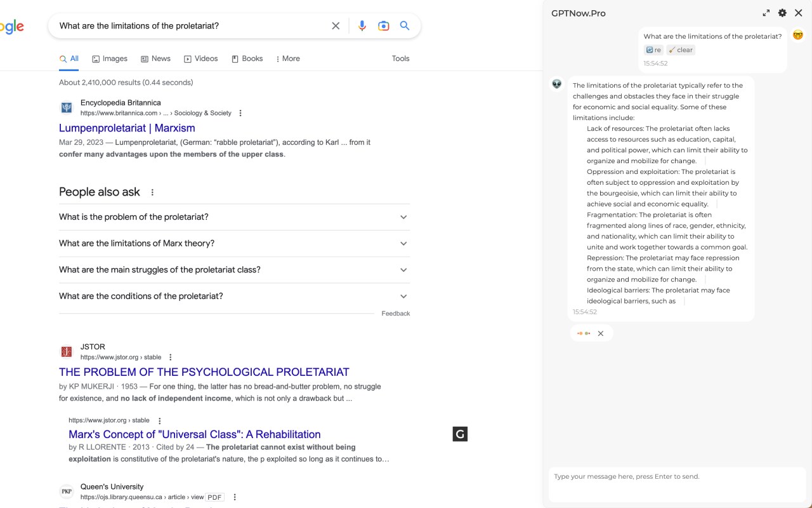The image size is (812, 508).
Task: Switch to the News tab
Action: click(155, 58)
